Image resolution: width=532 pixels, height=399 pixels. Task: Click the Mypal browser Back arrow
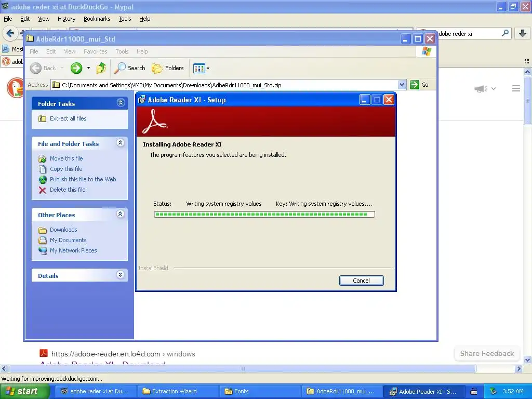10,33
